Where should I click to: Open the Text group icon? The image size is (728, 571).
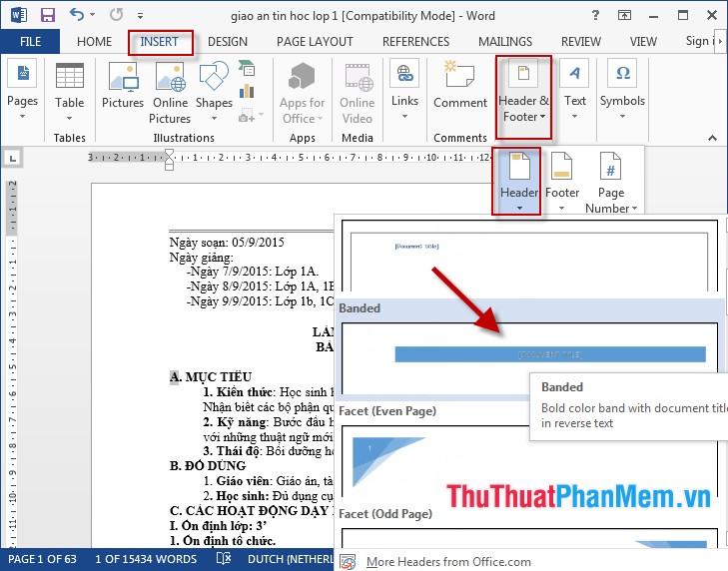click(x=575, y=73)
